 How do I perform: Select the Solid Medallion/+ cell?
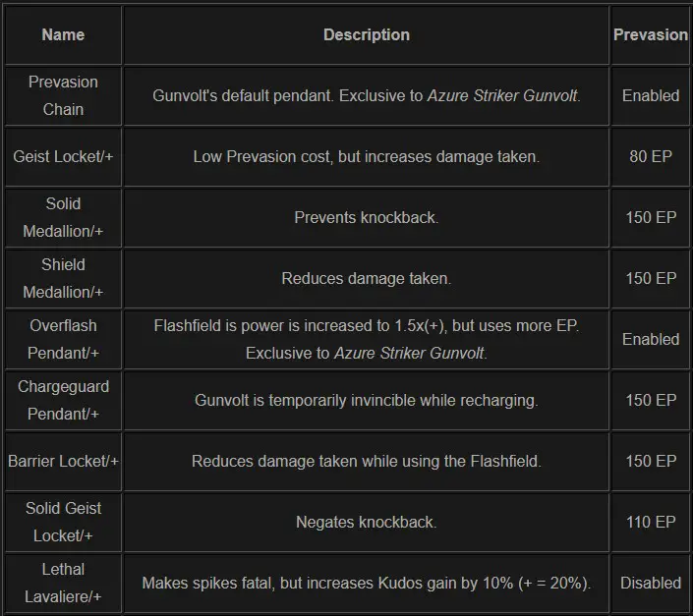pyautogui.click(x=63, y=218)
